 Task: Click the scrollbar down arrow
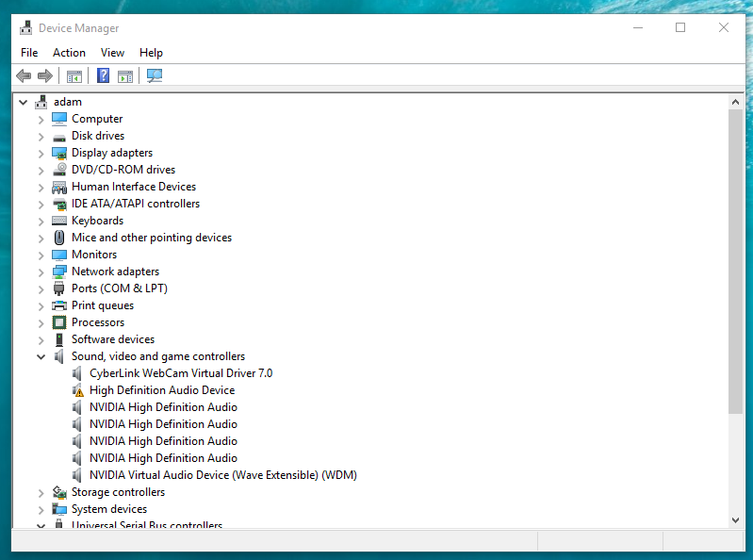click(x=735, y=519)
